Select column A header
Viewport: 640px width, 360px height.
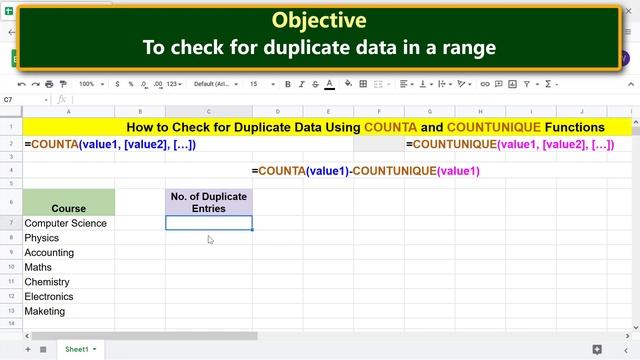pos(69,111)
